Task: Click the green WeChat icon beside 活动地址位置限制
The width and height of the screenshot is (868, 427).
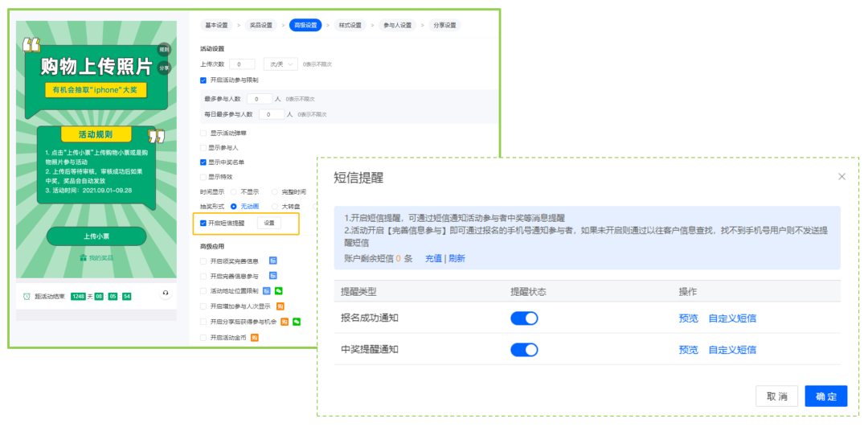Action: [x=278, y=291]
